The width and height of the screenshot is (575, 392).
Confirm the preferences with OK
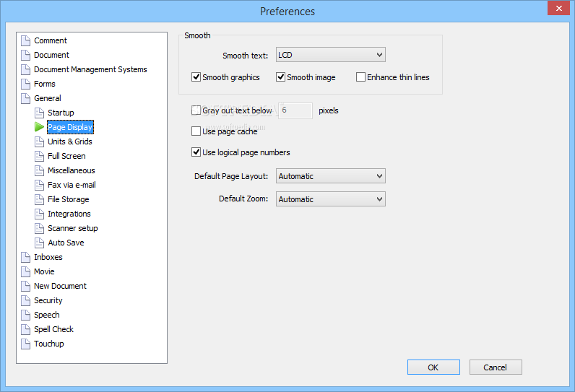pyautogui.click(x=433, y=367)
